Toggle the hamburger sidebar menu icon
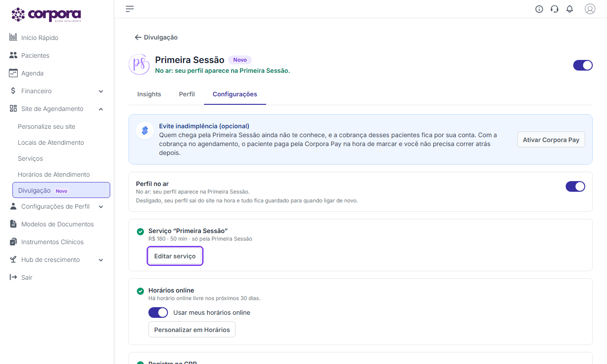The image size is (607, 364). point(130,9)
